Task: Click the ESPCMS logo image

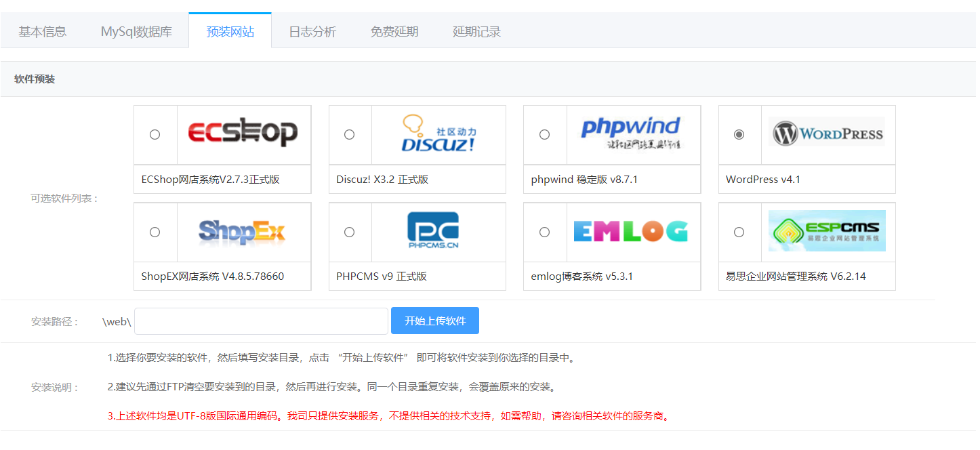Action: [x=827, y=230]
